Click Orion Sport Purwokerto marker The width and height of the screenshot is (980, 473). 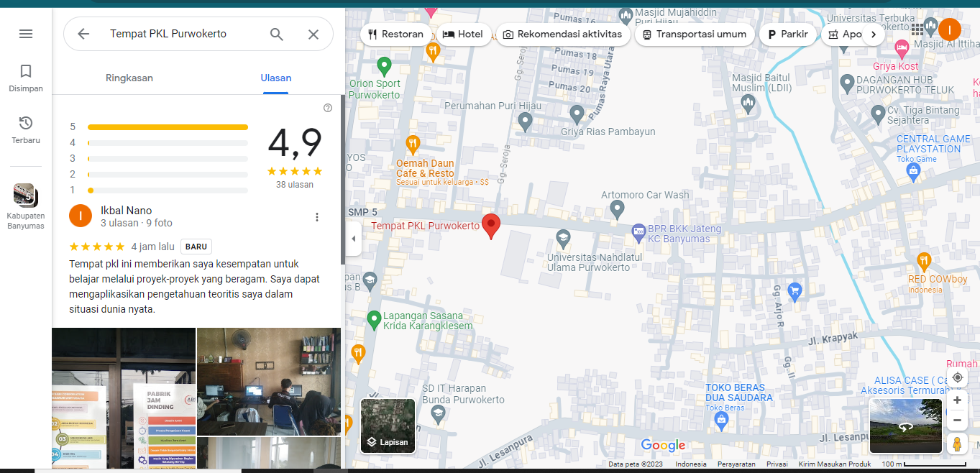point(384,67)
